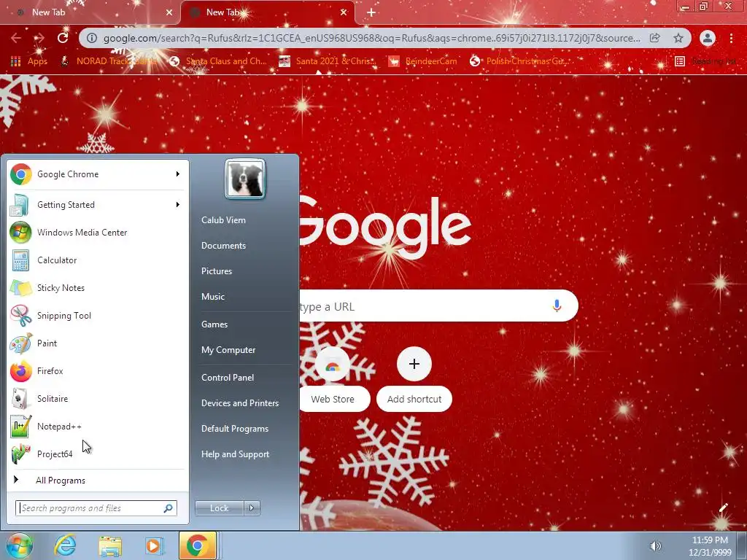Open Documents from Start menu
Viewport: 747px width, 560px height.
coord(223,246)
